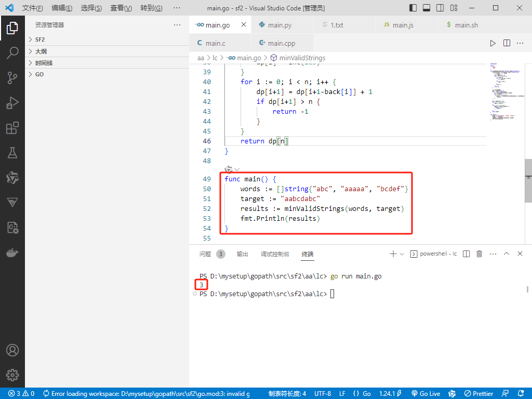Viewport: 532px width, 399px height.
Task: Switch to the main.py editor tab
Action: 282,25
